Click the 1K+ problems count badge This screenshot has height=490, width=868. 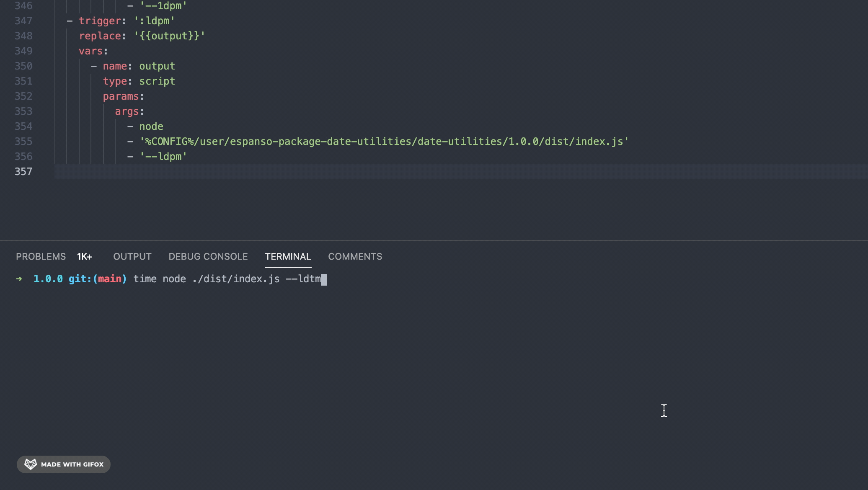(x=84, y=256)
